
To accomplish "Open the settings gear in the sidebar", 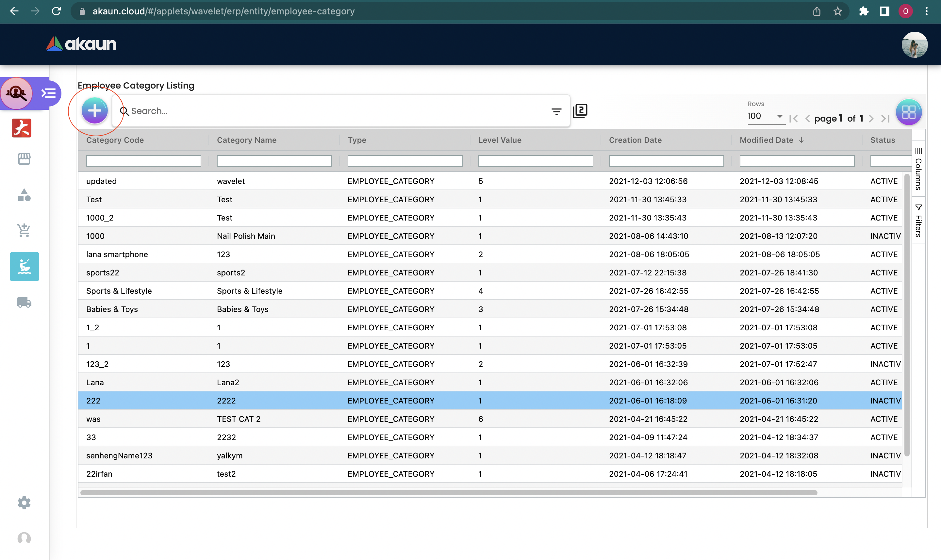I will pos(24,502).
